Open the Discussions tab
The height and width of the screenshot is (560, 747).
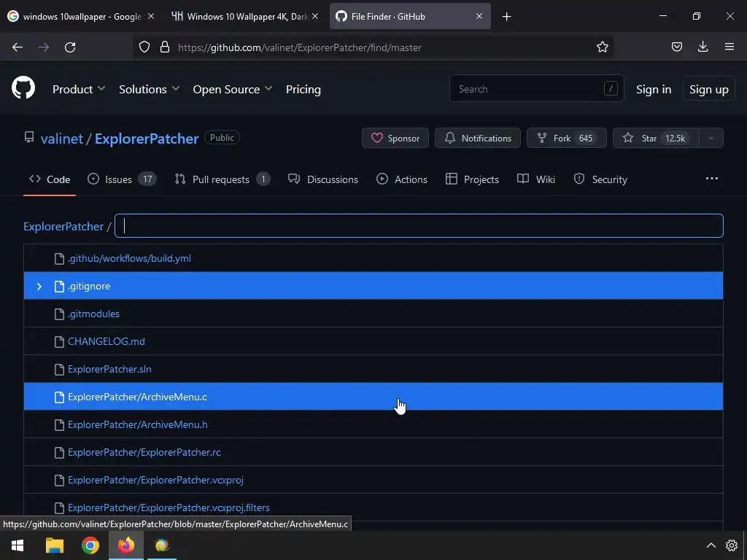pos(323,179)
